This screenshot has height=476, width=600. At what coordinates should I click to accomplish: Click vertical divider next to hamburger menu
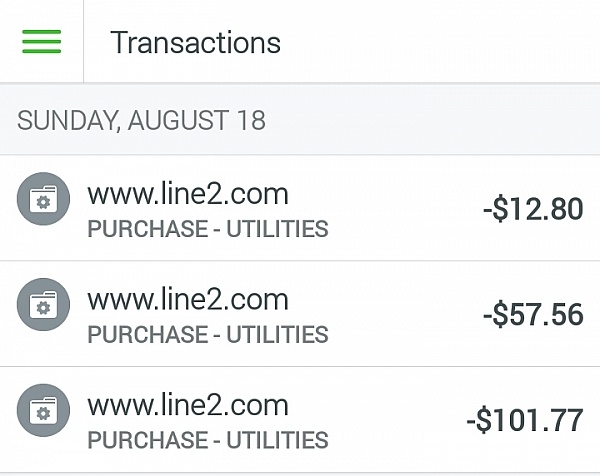83,41
